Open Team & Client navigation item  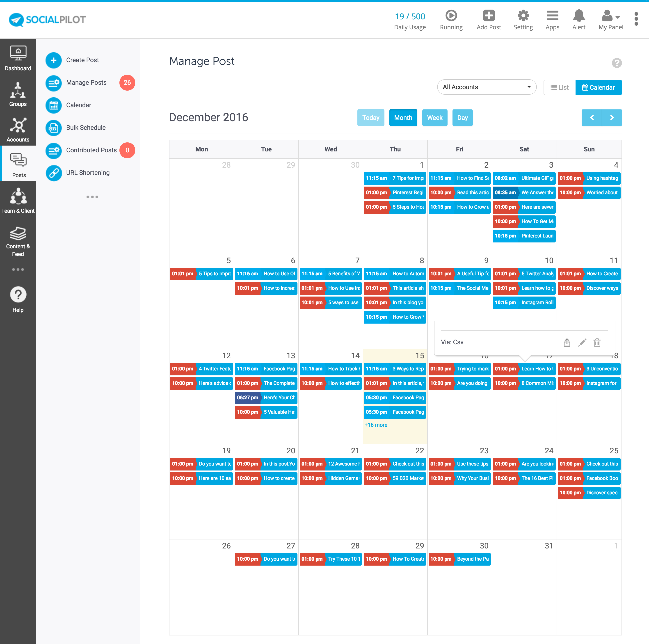coord(18,201)
